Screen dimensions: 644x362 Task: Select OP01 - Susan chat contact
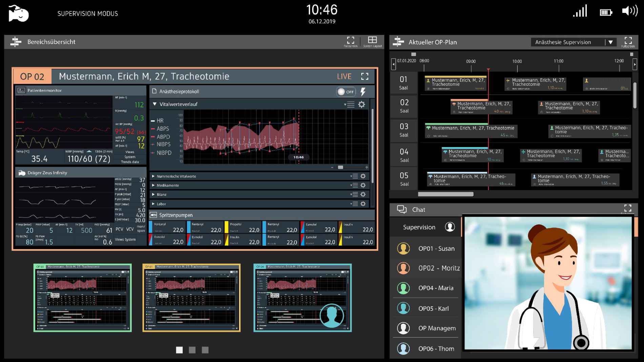(426, 248)
